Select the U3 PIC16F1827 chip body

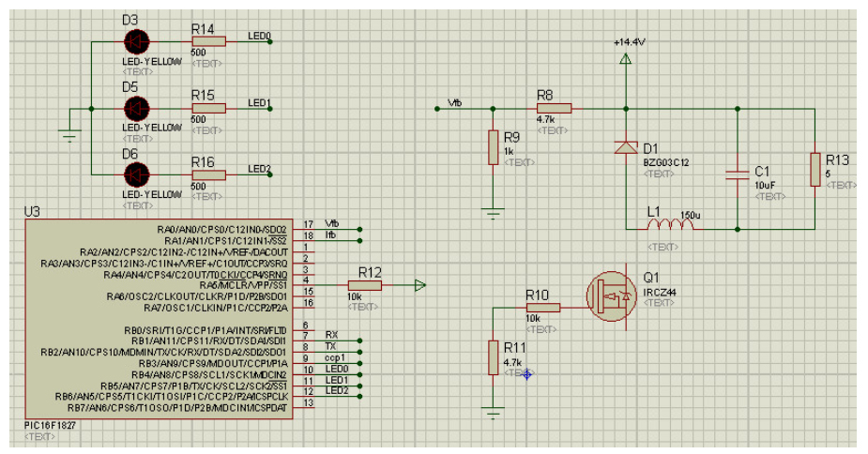[x=160, y=320]
